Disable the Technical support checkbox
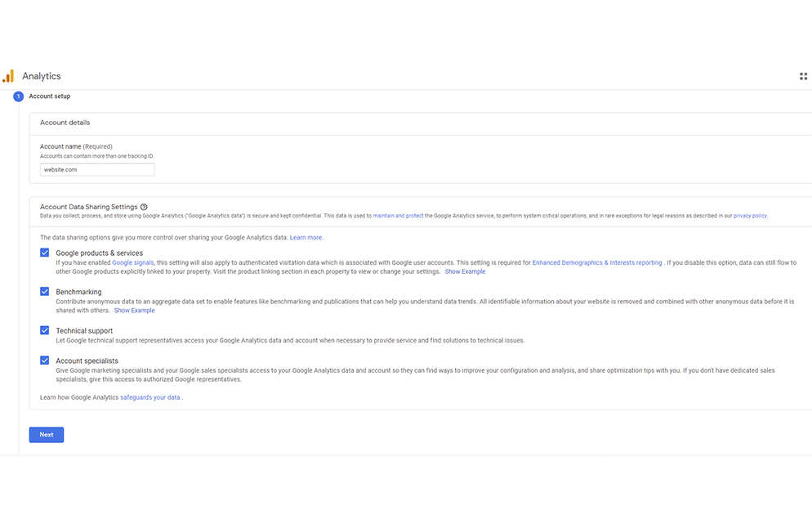Image resolution: width=812 pixels, height=524 pixels. 45,330
